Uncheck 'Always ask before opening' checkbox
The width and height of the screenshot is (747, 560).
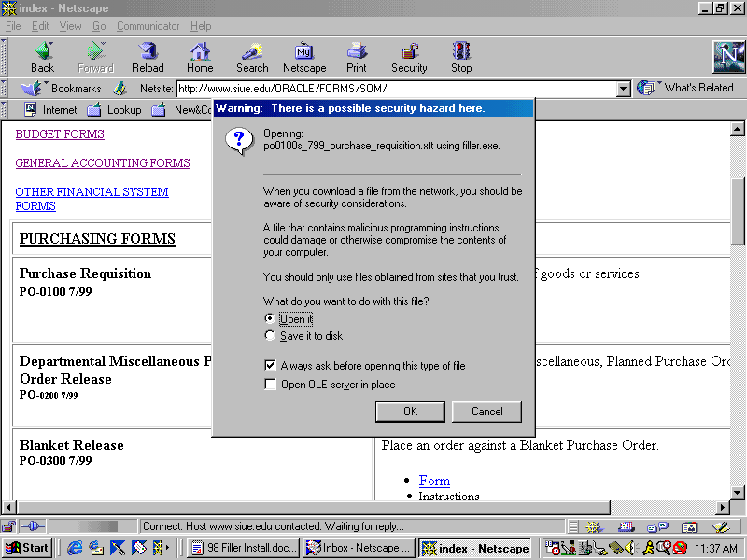[271, 366]
